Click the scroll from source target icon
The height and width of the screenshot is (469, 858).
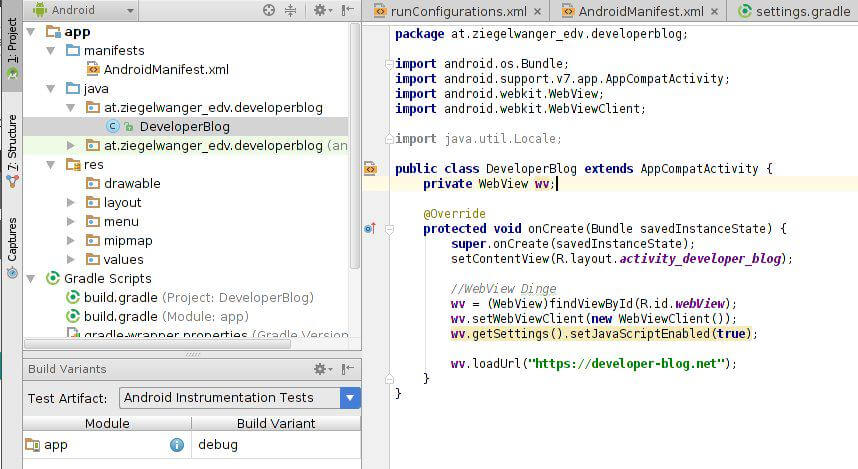[269, 10]
